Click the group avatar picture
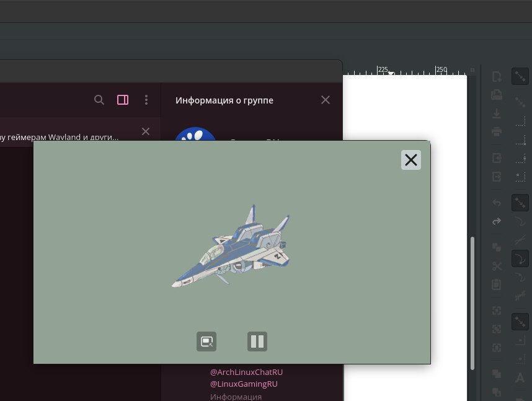The height and width of the screenshot is (401, 532). tap(195, 134)
